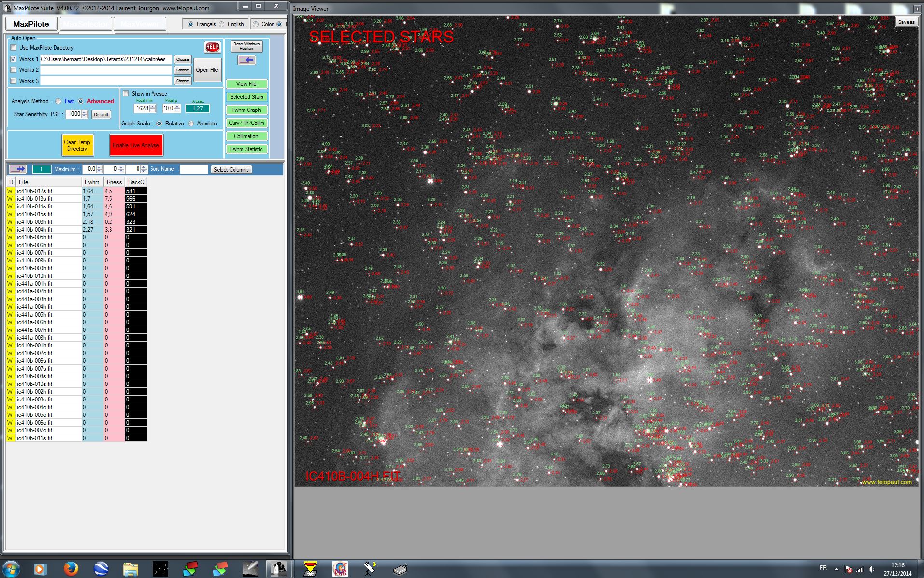Show hidden tray icons arrow

tap(836, 569)
